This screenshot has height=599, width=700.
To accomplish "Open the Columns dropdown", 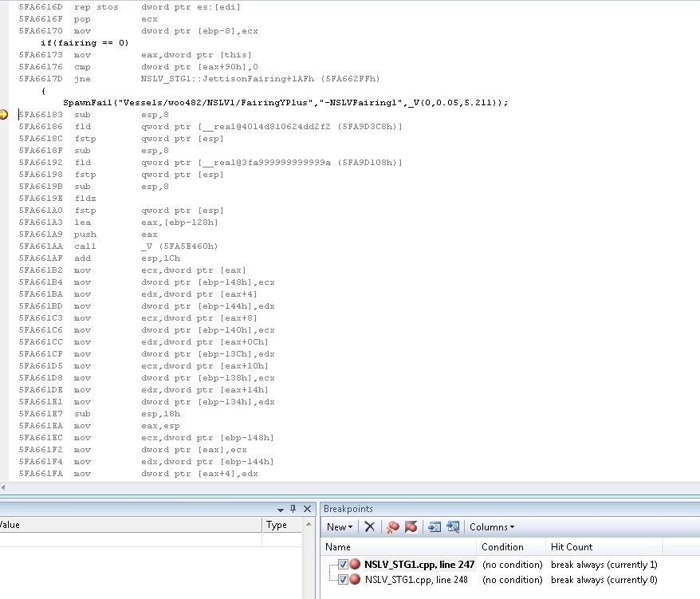I will pyautogui.click(x=492, y=527).
